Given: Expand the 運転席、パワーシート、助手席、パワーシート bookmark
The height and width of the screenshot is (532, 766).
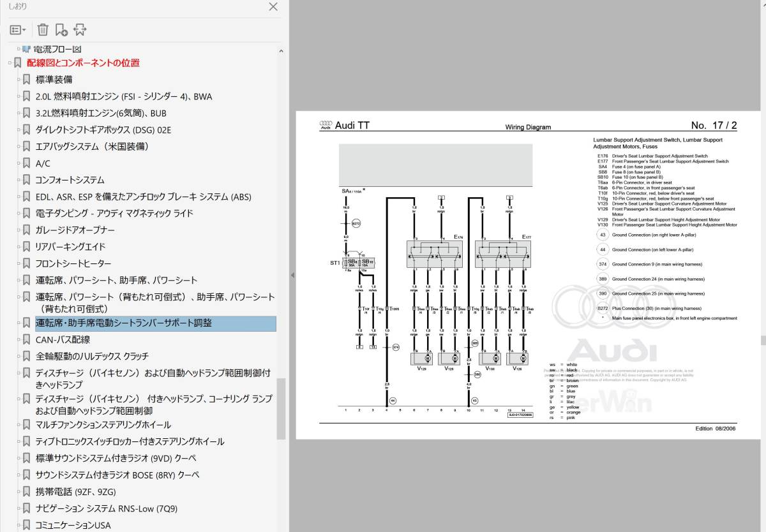Looking at the screenshot, I should [19, 280].
